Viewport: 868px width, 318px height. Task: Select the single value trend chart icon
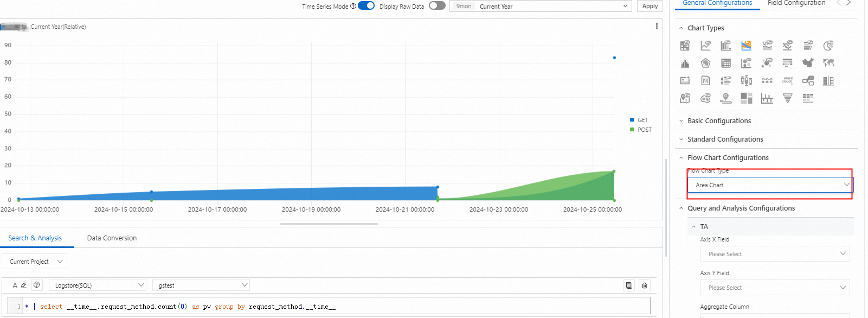[x=767, y=46]
